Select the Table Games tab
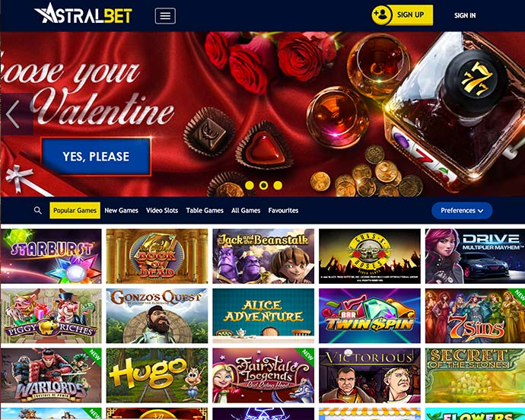Screen dimensions: 525x420 coord(205,210)
